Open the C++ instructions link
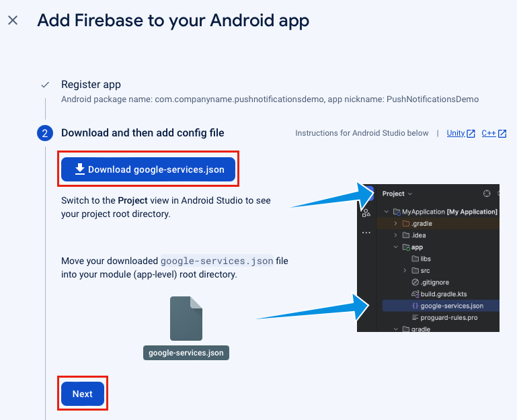517x420 pixels. point(489,133)
